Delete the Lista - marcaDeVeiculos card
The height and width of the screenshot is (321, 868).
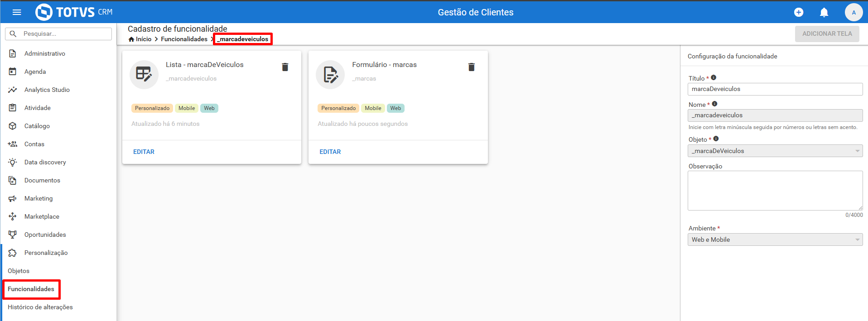(x=285, y=67)
